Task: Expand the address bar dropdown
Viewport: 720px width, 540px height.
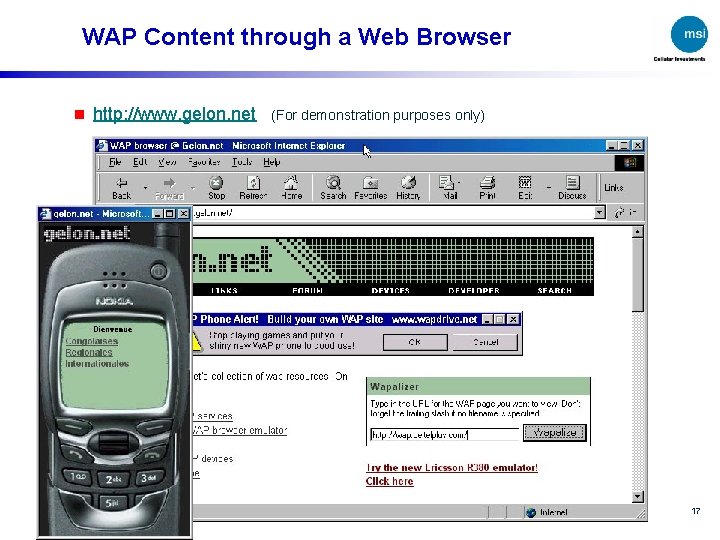Action: coord(599,213)
